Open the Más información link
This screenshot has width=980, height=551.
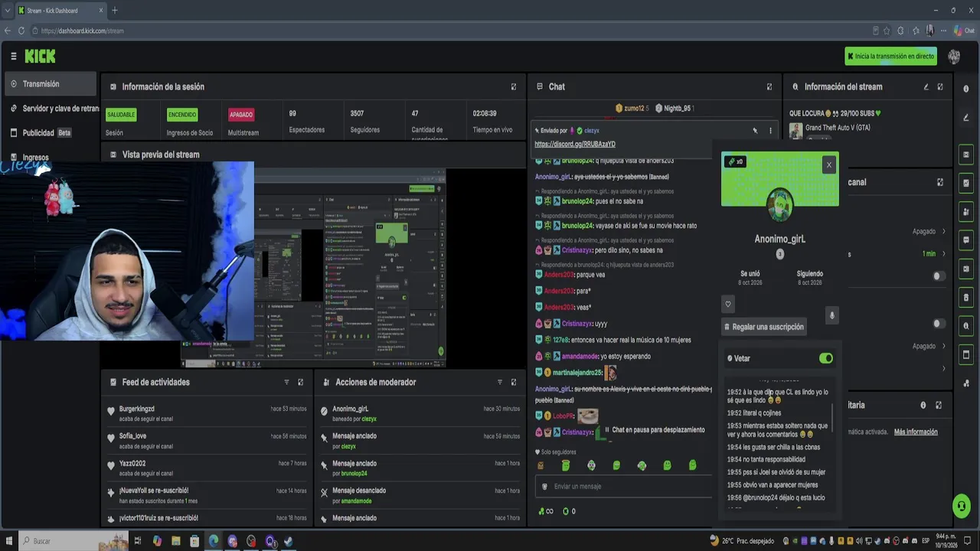point(916,432)
